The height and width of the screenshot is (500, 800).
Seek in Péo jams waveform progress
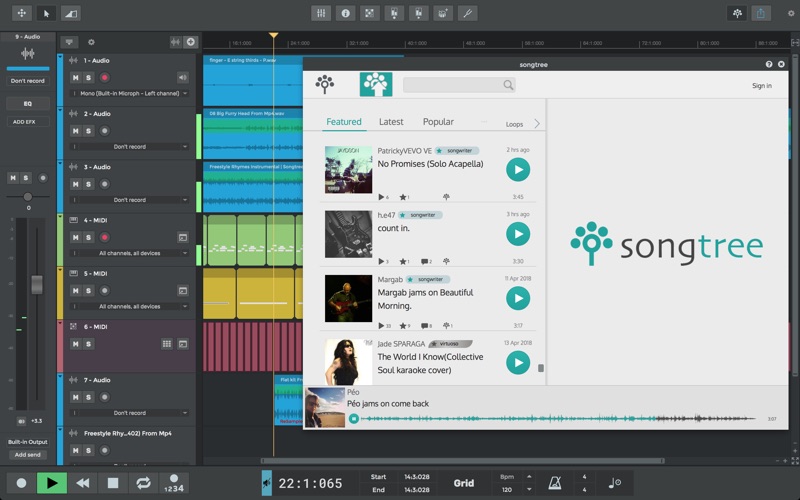558,418
